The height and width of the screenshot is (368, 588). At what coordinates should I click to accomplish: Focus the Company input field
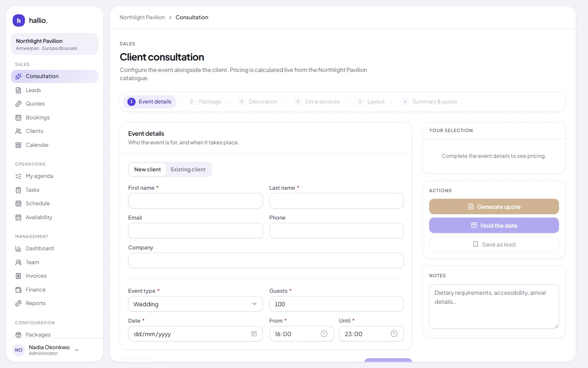click(266, 261)
